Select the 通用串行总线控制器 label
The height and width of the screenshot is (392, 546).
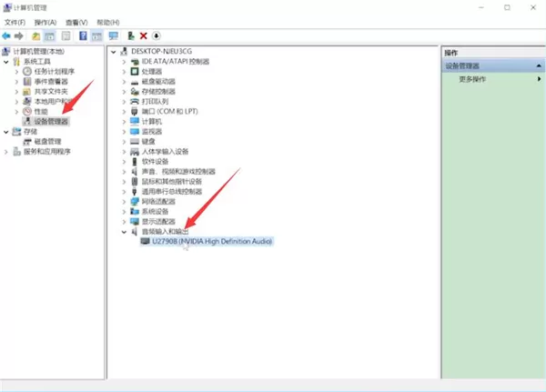point(172,192)
